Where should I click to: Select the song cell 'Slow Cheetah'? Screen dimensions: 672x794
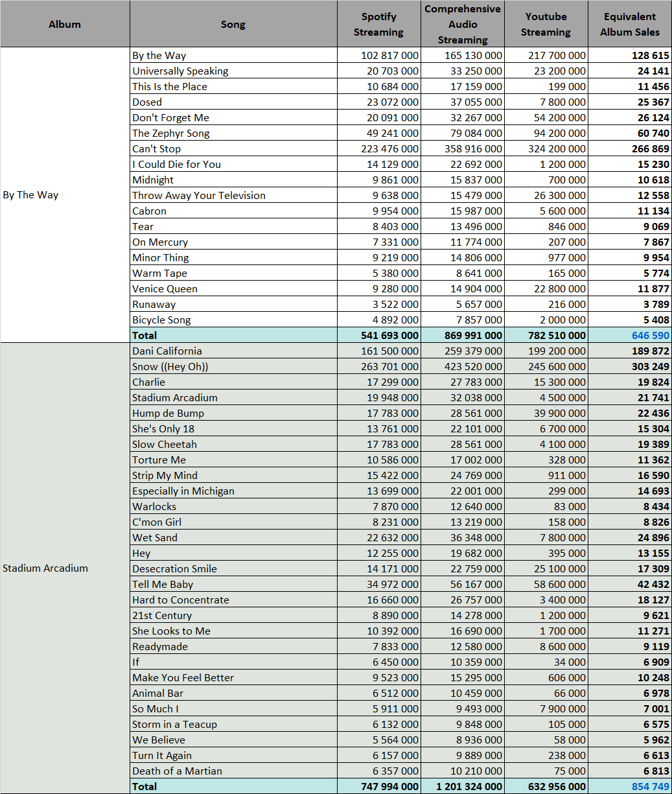pos(233,444)
